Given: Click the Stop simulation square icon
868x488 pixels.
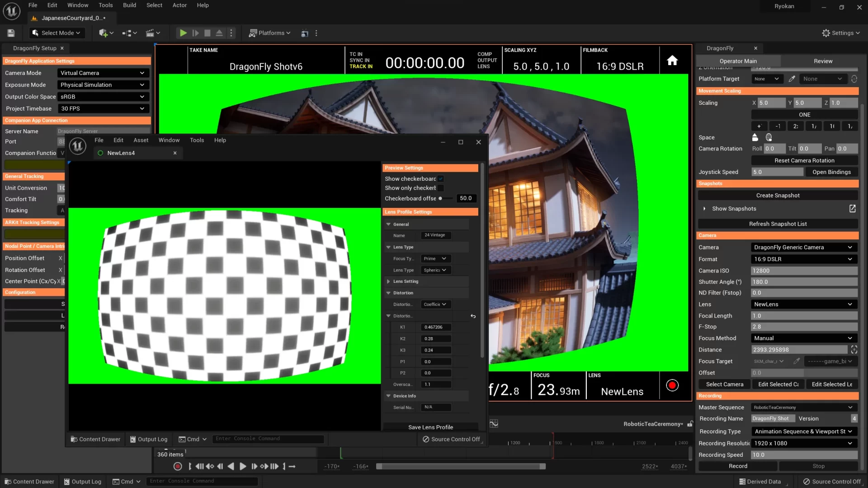Looking at the screenshot, I should coord(208,33).
